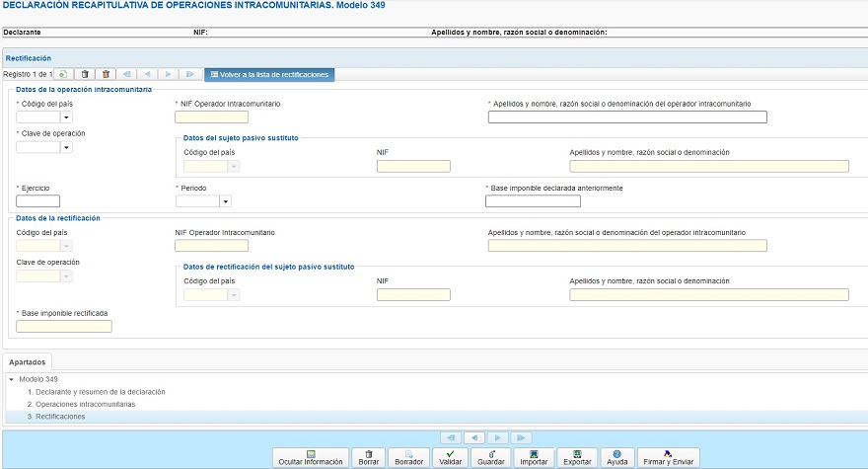Viewport: 868px width, 469px height.
Task: Click the black trash icon beside Registro
Action: pos(85,74)
